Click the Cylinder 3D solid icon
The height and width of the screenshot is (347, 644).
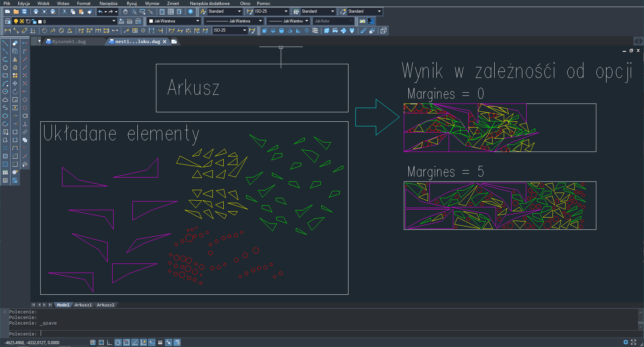click(x=281, y=31)
